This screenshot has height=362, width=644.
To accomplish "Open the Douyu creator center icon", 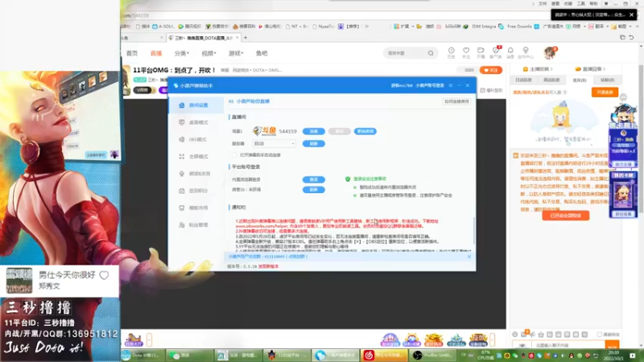I will point(526,52).
